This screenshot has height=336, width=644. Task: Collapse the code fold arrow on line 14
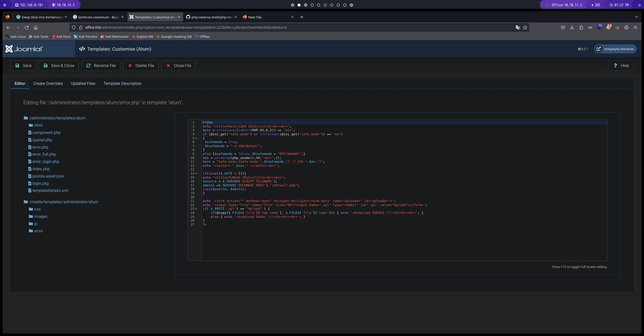(x=196, y=174)
